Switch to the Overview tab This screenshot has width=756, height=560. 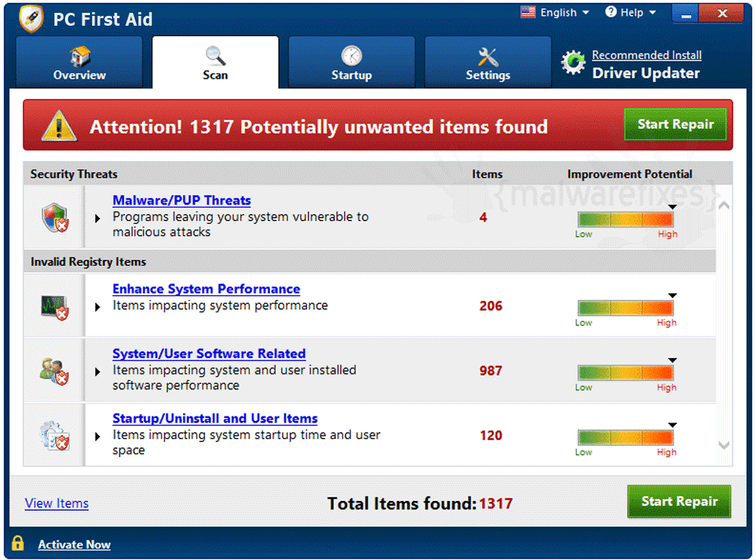(79, 63)
